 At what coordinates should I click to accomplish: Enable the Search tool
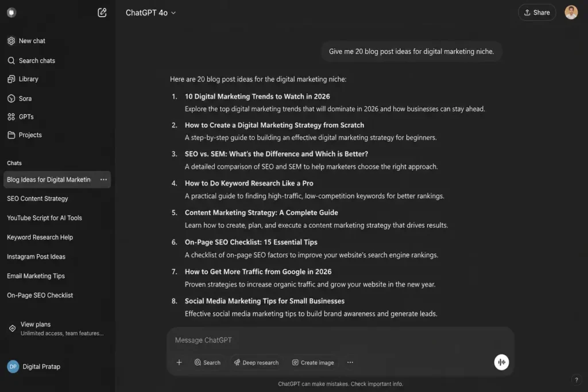[207, 362]
